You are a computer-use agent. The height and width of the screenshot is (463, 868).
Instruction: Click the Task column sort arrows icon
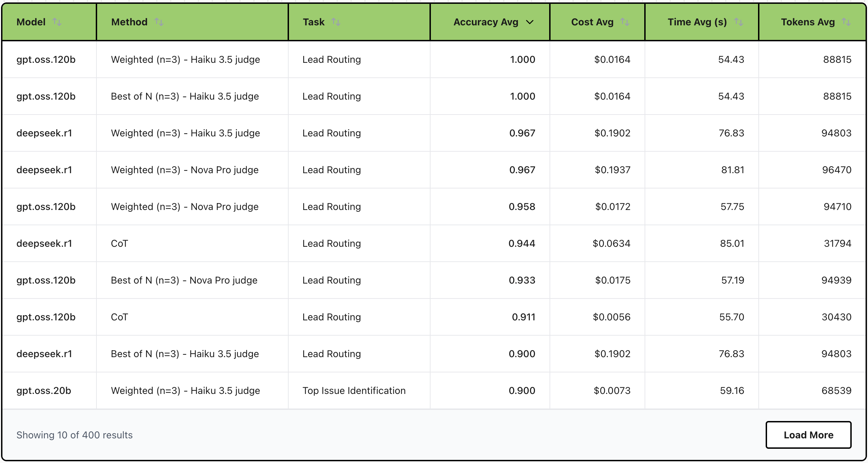click(336, 22)
